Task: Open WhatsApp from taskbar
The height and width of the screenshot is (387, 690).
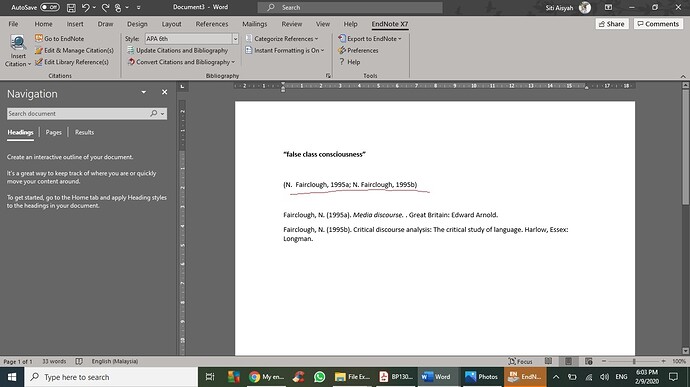Action: click(319, 377)
